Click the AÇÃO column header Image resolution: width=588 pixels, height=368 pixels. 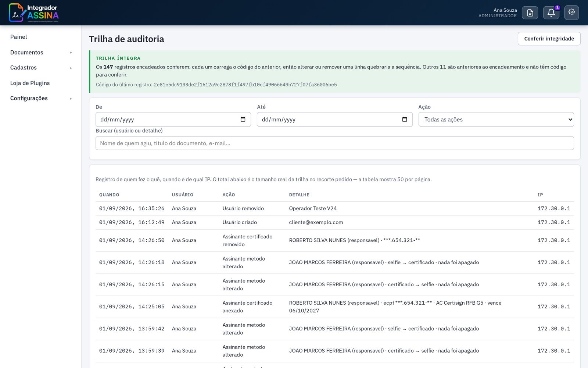point(229,195)
